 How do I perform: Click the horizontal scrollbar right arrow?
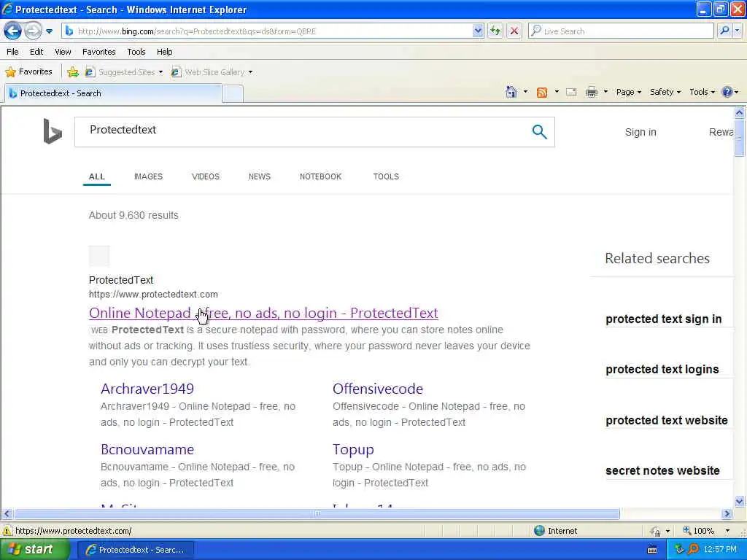[x=727, y=514]
